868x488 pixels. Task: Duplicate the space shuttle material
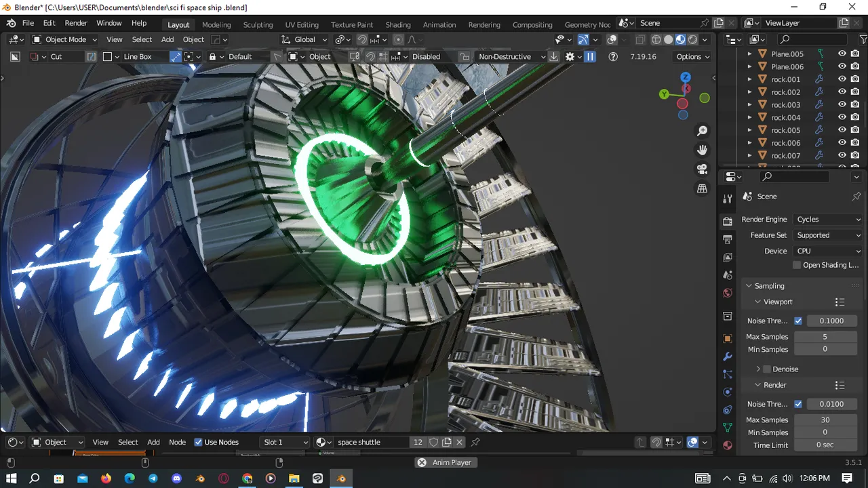pyautogui.click(x=447, y=442)
